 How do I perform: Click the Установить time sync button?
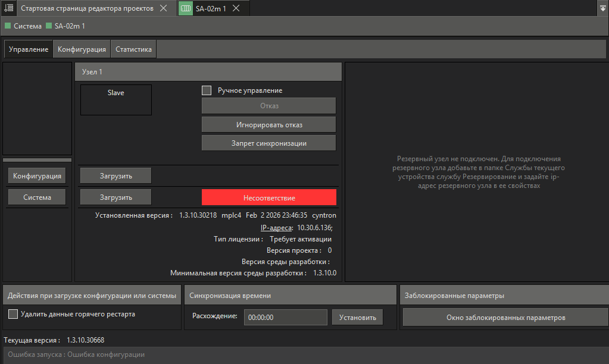357,318
